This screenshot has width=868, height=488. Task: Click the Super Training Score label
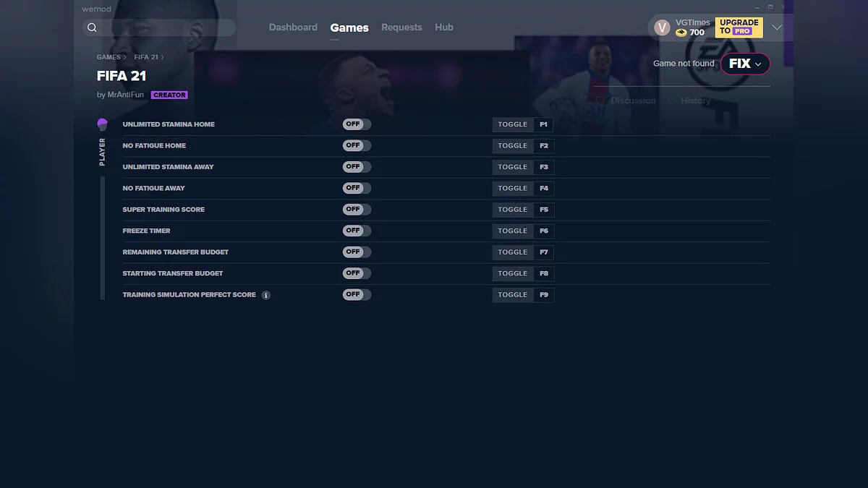163,210
